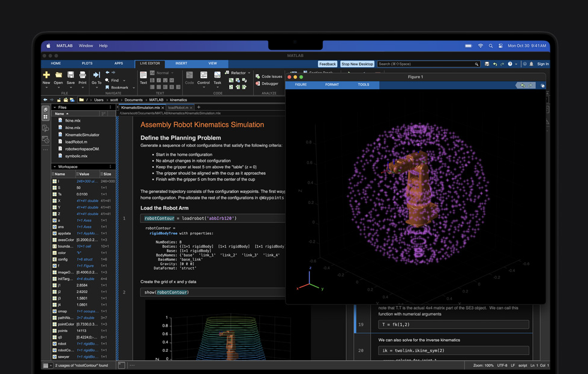Click the Task icon in CODE group
588x374 pixels.
click(217, 76)
